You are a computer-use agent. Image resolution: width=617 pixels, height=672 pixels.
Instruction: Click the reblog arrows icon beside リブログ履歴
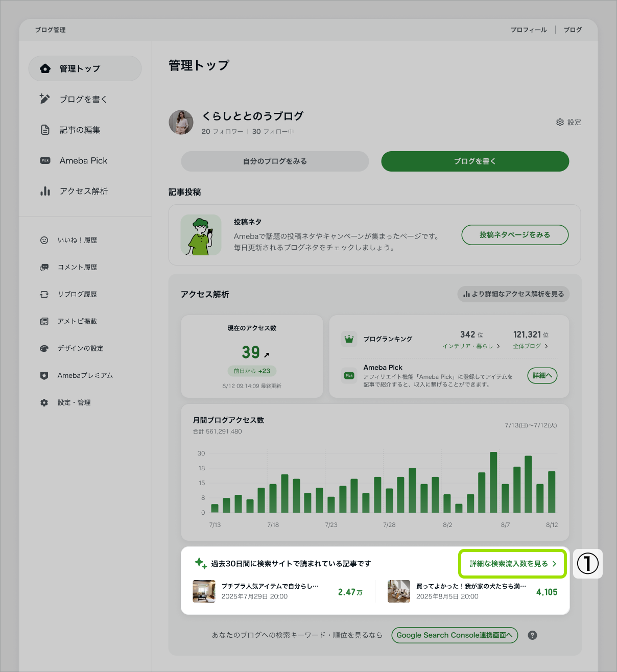click(44, 294)
